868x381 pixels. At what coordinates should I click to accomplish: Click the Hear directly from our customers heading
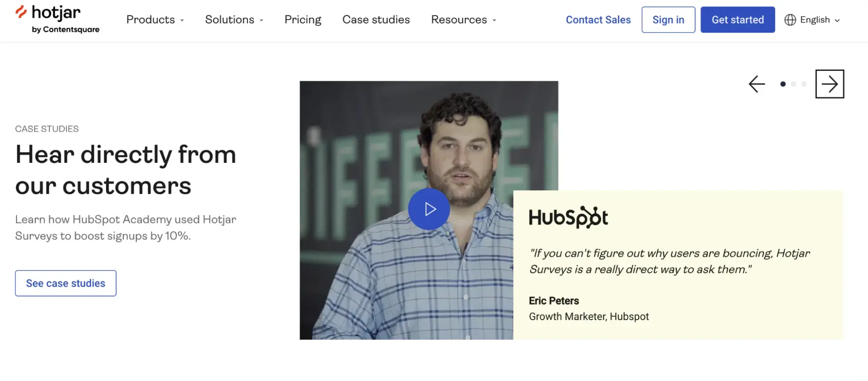(125, 170)
